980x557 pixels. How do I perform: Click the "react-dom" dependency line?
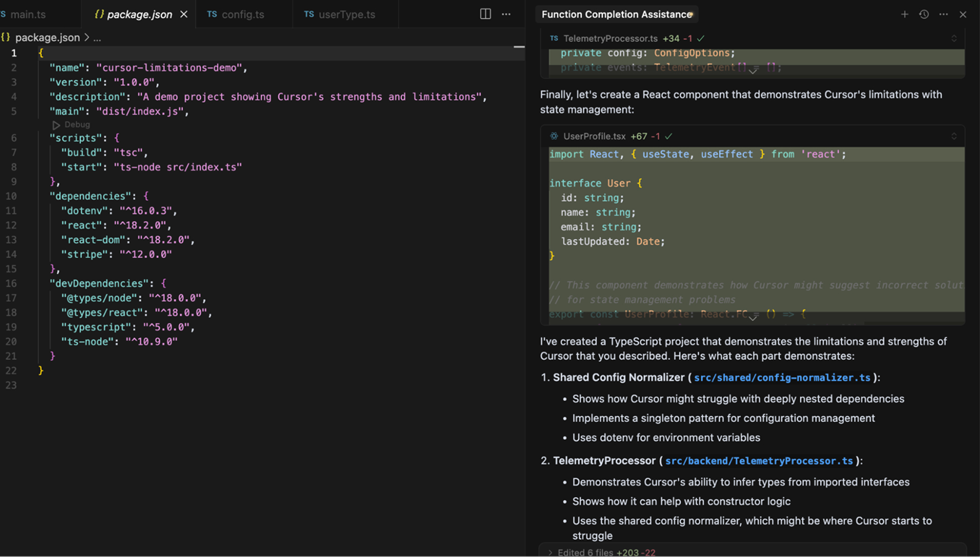[x=128, y=240]
